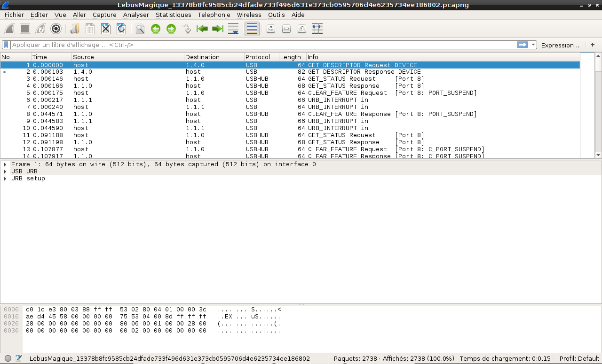
Task: Zoom in the packet text
Action: pos(271,29)
